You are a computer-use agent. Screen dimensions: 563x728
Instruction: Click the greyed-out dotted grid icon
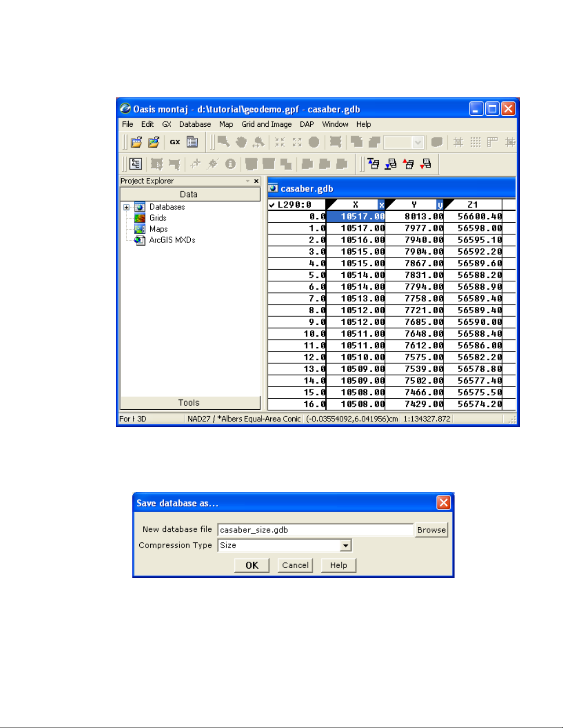click(x=476, y=142)
